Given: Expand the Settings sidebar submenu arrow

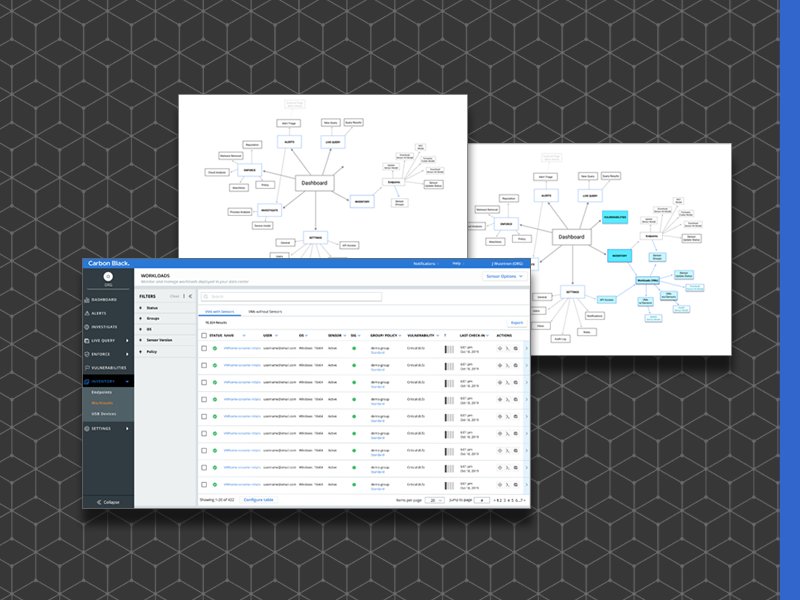Looking at the screenshot, I should tap(127, 429).
